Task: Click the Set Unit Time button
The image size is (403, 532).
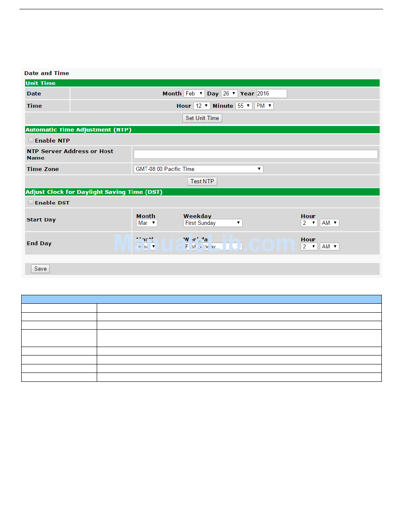Action: pos(202,118)
